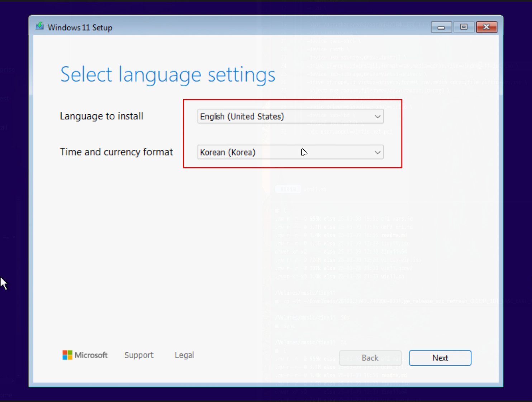Click the Windows 11 Setup title text
The width and height of the screenshot is (532, 402).
(80, 28)
